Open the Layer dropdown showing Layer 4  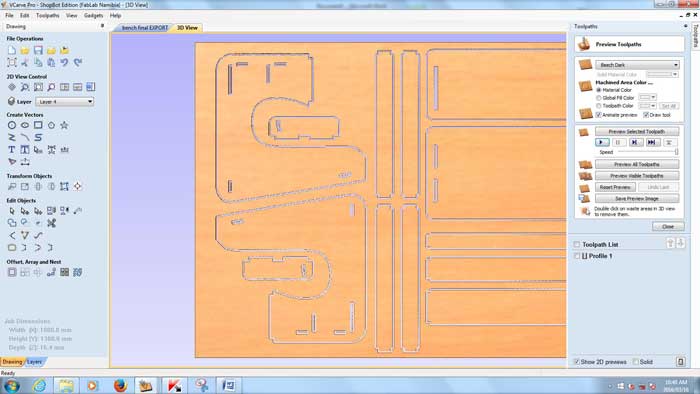tap(65, 102)
